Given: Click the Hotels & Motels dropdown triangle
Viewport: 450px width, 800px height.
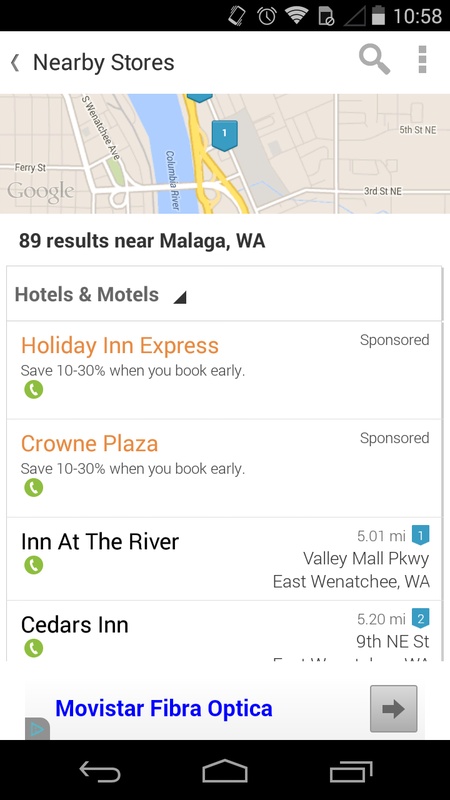Looking at the screenshot, I should (x=180, y=297).
